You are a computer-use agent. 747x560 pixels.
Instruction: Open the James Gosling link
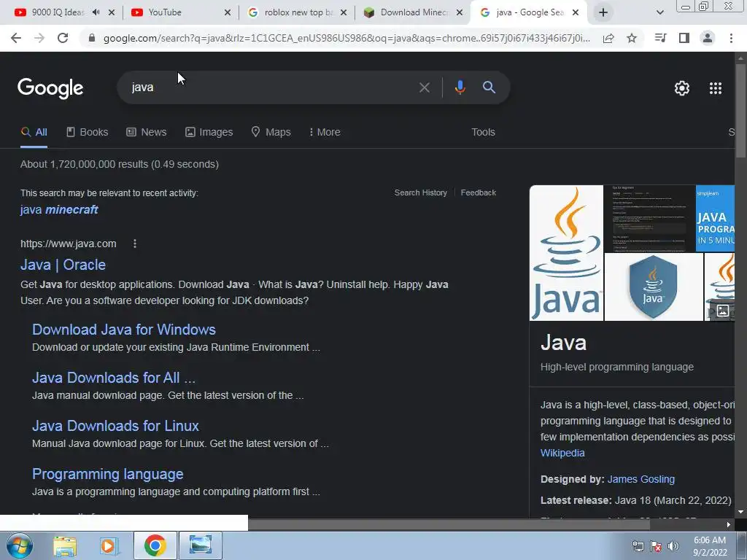point(640,479)
